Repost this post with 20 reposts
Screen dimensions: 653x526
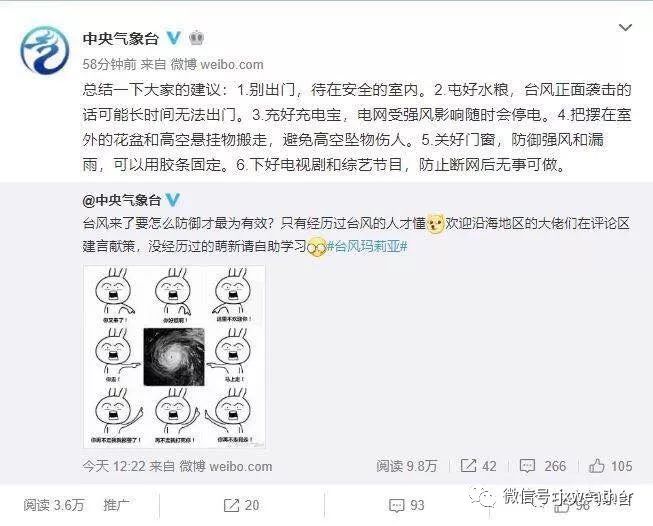[242, 505]
